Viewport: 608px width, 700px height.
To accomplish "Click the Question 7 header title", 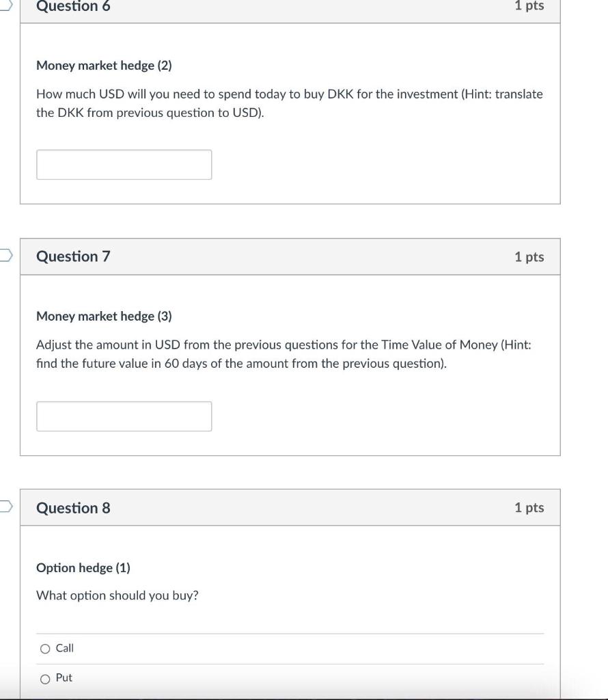I will [73, 256].
